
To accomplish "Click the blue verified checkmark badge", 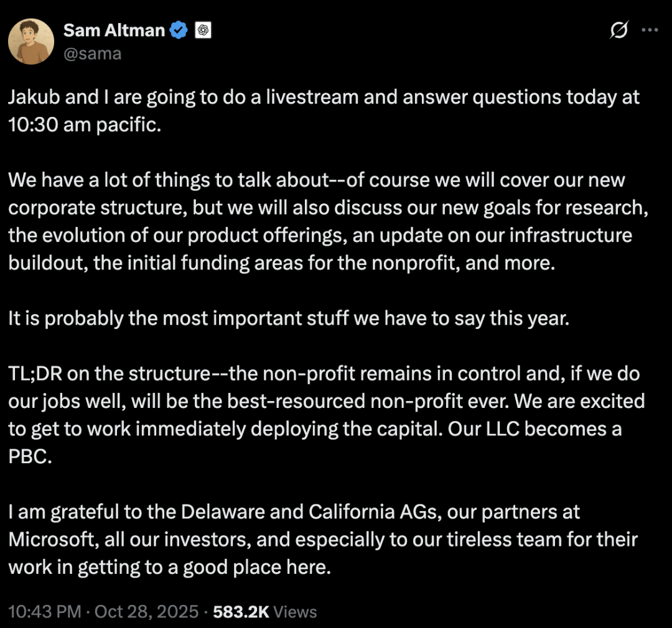I will (179, 30).
